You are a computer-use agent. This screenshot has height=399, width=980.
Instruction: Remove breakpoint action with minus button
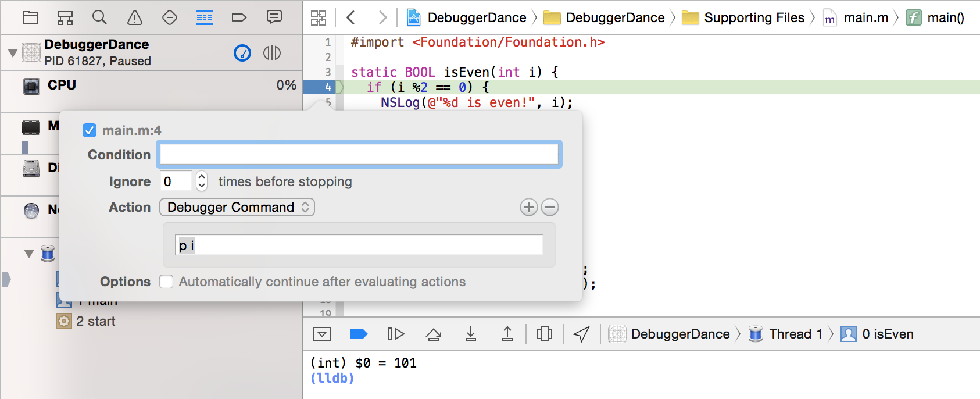[550, 207]
